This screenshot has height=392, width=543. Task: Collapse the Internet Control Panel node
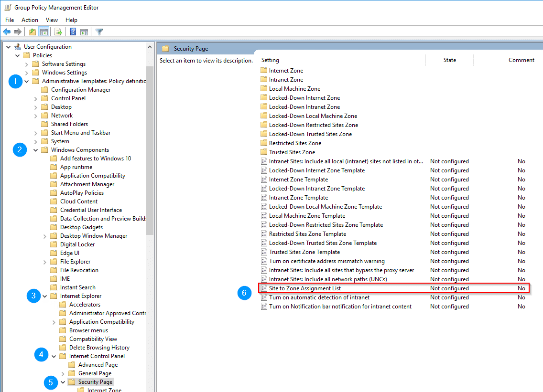(54, 356)
